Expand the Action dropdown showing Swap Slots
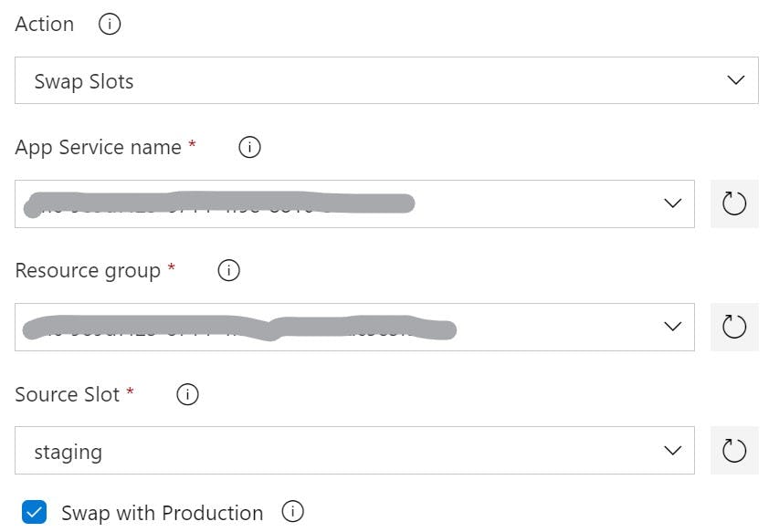 click(736, 80)
